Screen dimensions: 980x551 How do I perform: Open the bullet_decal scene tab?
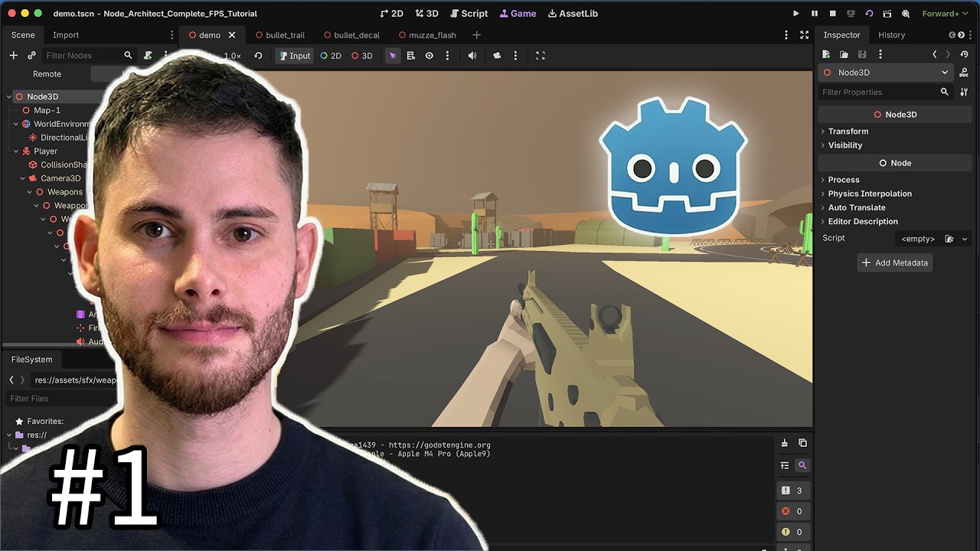[x=352, y=35]
